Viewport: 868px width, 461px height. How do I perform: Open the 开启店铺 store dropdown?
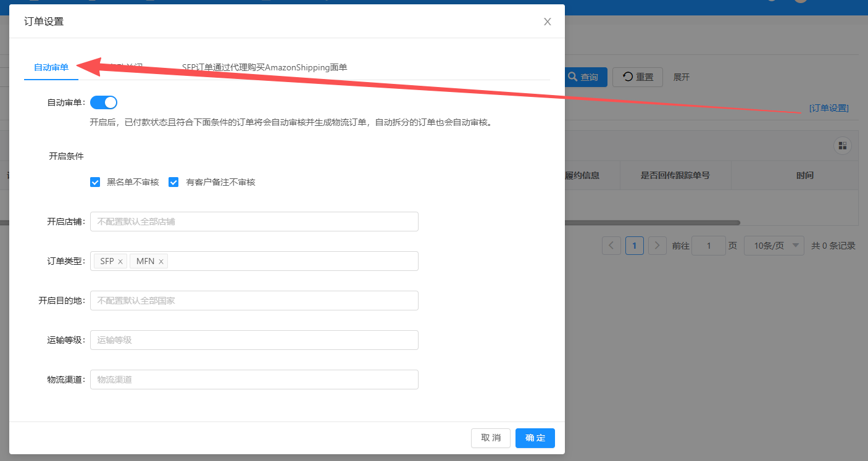click(x=254, y=222)
